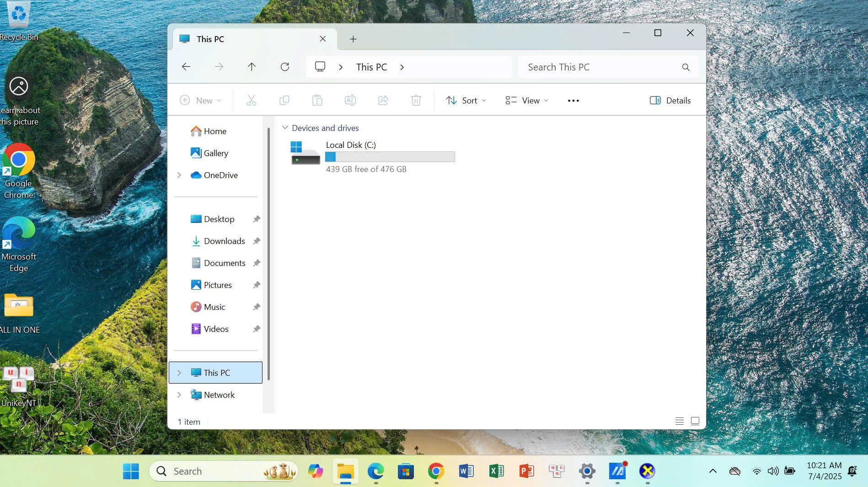868x487 pixels.
Task: Unpin Desktop from Quick access
Action: tap(257, 219)
